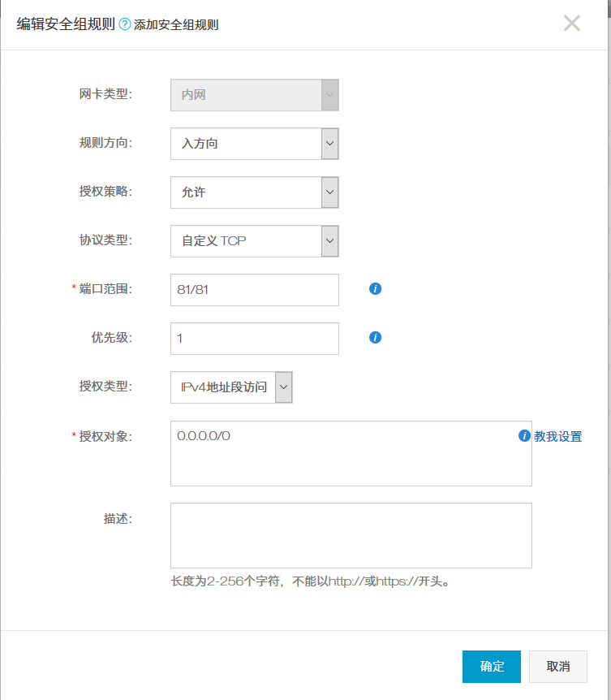Expand the 授权策略 dropdown showing 允许
The width and height of the screenshot is (611, 700).
(x=254, y=192)
